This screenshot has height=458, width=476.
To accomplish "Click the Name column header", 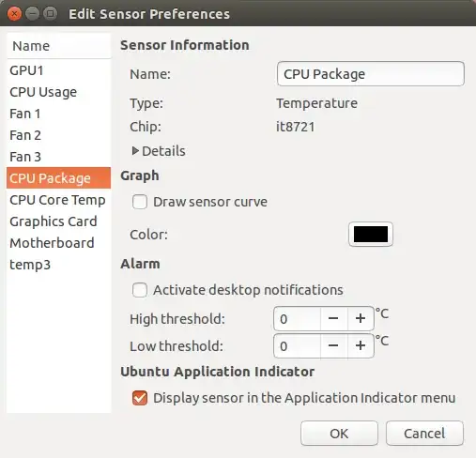I will 58,46.
